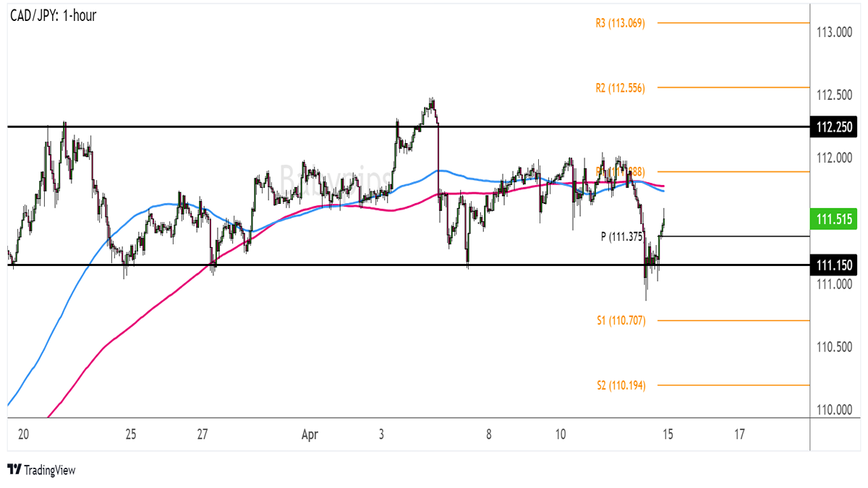868x488 pixels.
Task: Click the 110.500 price scale label
Action: click(833, 347)
